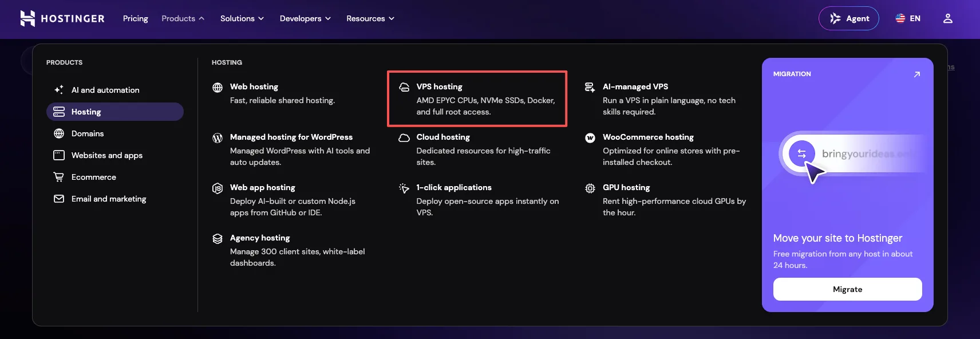
Task: Click the Hostinger logo icon
Action: tap(27, 18)
